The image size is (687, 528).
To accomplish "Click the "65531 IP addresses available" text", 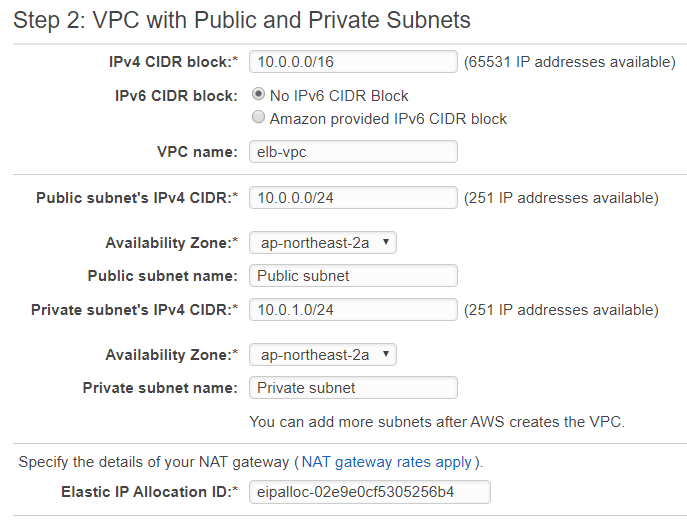I will [570, 62].
